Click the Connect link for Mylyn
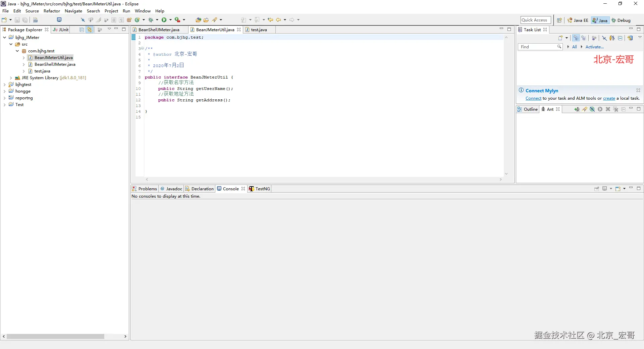Image resolution: width=644 pixels, height=349 pixels. 533,98
